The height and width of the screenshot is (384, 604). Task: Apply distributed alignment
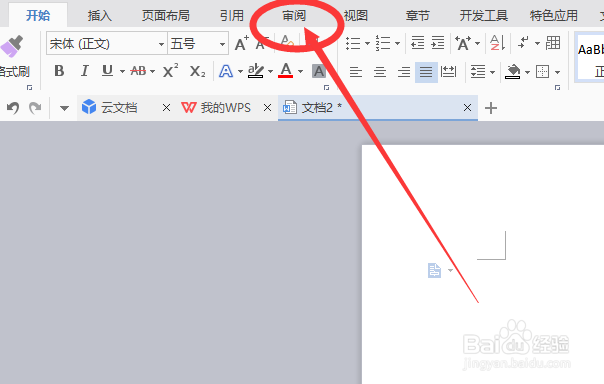pos(448,72)
